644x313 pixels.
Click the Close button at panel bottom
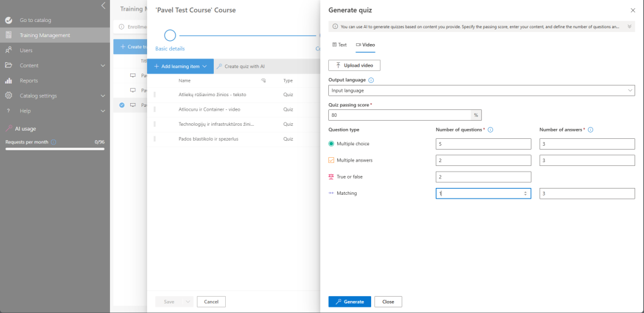388,302
